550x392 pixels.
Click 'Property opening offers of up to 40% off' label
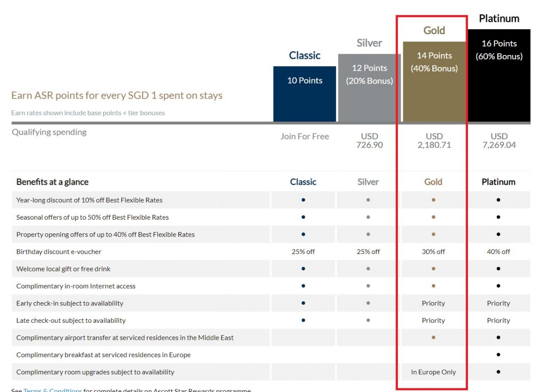click(x=105, y=234)
